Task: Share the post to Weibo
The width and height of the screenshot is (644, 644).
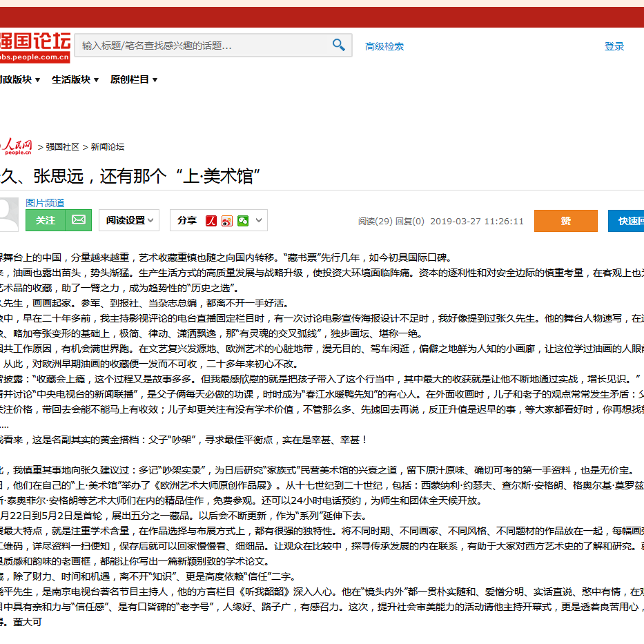Action: 226,221
